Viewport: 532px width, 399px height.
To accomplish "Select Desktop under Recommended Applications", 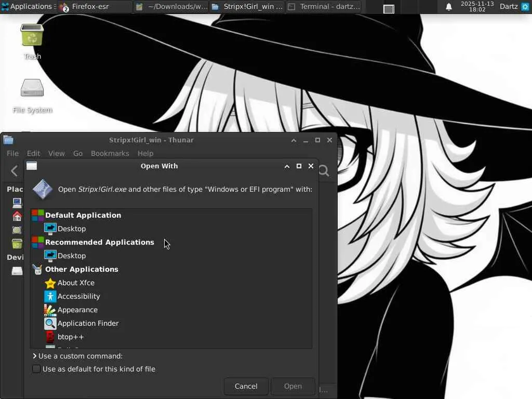I will (171, 256).
